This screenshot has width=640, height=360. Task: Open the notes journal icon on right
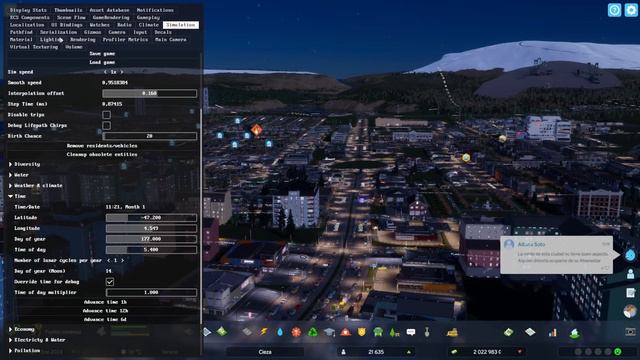[x=630, y=293]
